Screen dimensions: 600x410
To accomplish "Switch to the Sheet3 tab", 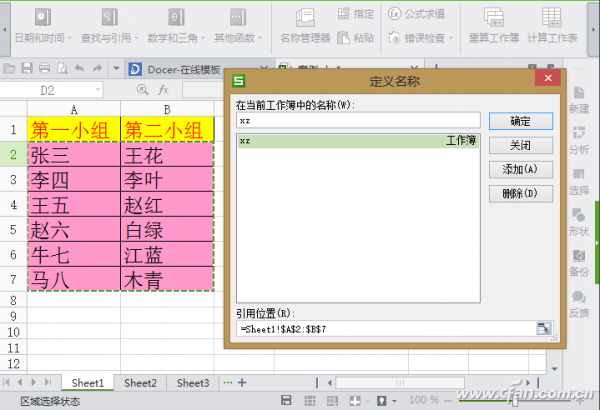I will click(193, 383).
